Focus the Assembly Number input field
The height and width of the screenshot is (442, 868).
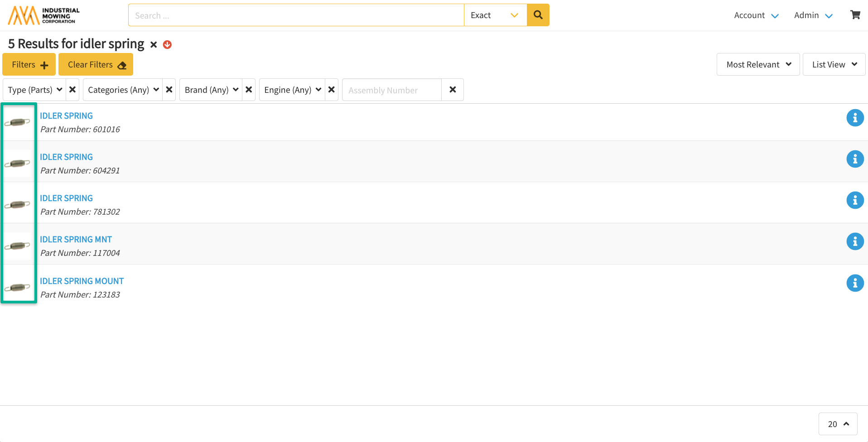coord(391,90)
